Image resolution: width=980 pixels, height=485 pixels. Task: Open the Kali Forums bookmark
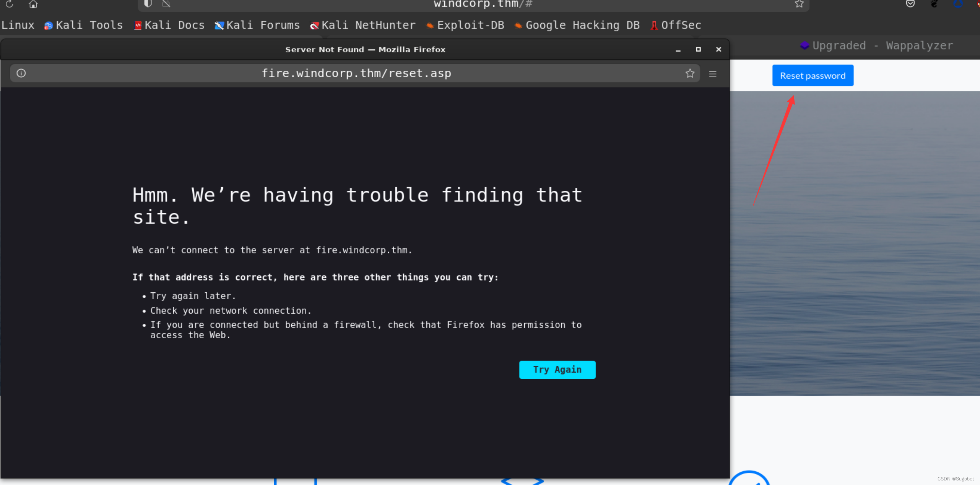click(257, 25)
